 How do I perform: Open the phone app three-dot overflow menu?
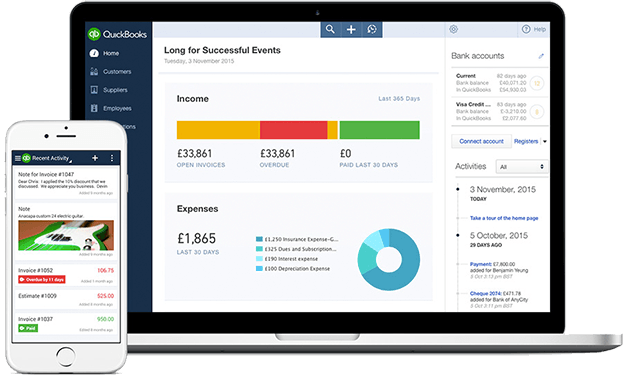click(x=112, y=158)
